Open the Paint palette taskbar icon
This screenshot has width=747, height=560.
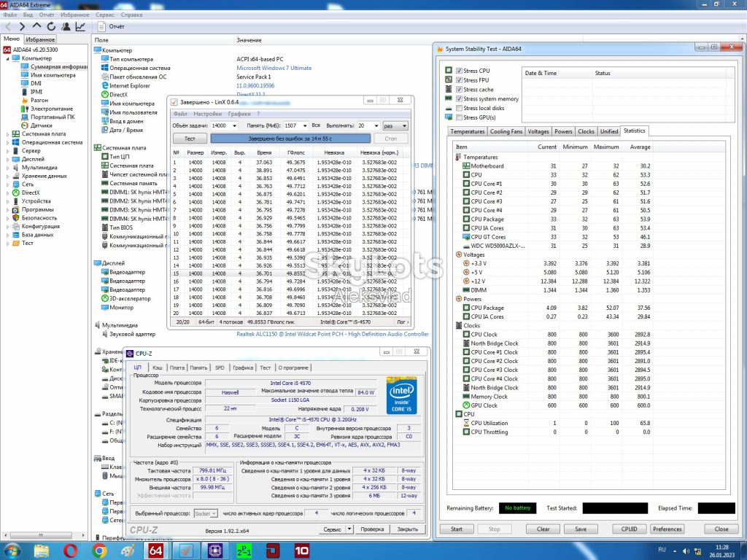pyautogui.click(x=127, y=551)
